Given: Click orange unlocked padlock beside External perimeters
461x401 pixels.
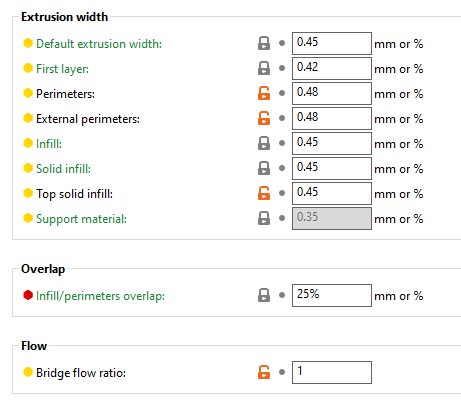Looking at the screenshot, I should click(x=264, y=118).
